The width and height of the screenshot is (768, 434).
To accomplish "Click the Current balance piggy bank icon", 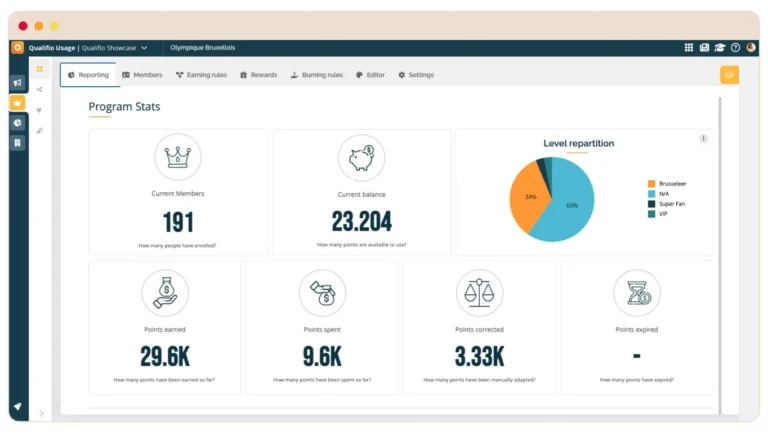I will (x=361, y=158).
